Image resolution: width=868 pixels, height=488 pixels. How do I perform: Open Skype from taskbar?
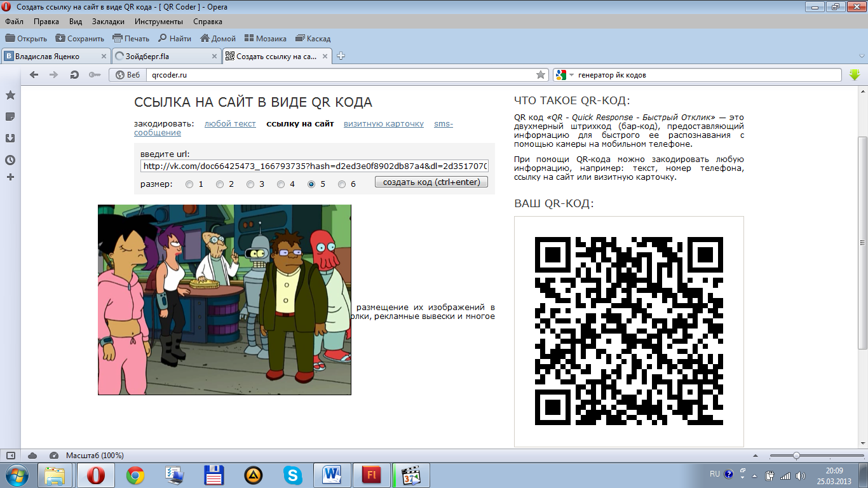pyautogui.click(x=293, y=475)
